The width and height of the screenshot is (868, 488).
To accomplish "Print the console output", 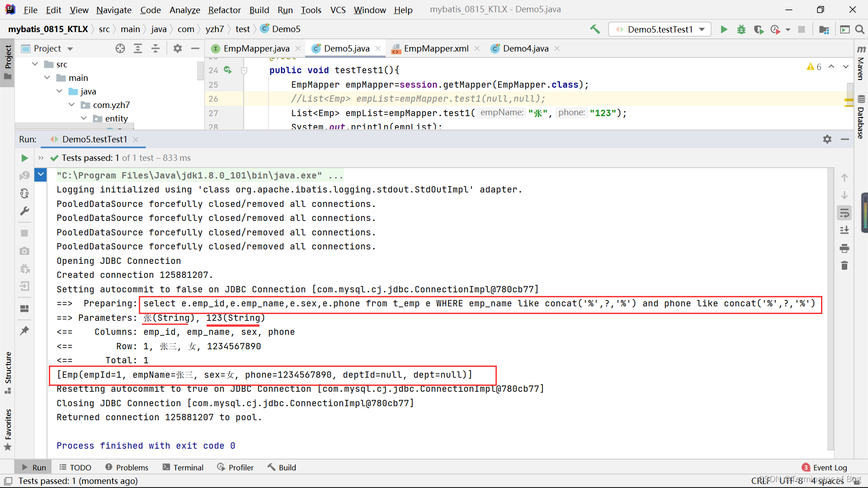I will [x=844, y=248].
